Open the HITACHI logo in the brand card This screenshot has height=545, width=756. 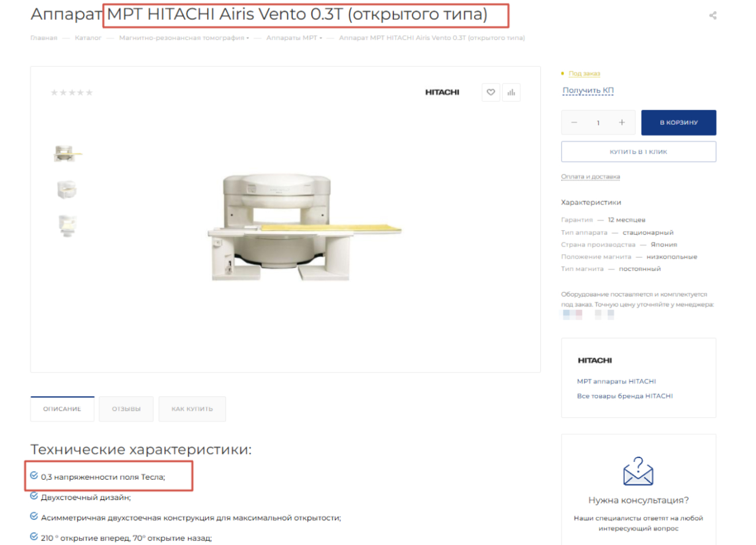click(x=595, y=360)
